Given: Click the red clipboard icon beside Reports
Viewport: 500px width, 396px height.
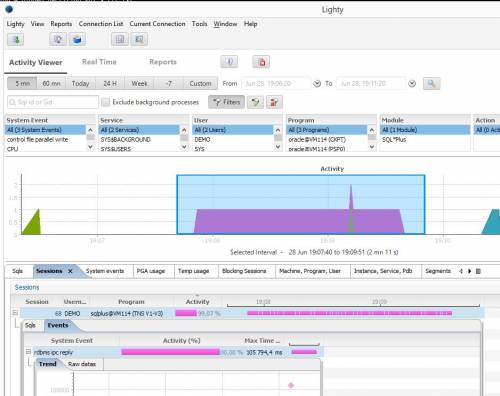Looking at the screenshot, I should (261, 62).
